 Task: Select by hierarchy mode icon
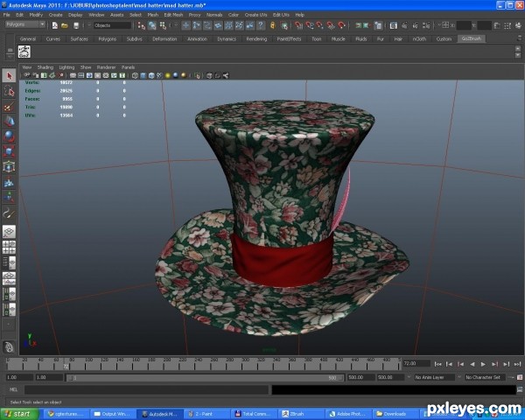[x=141, y=25]
